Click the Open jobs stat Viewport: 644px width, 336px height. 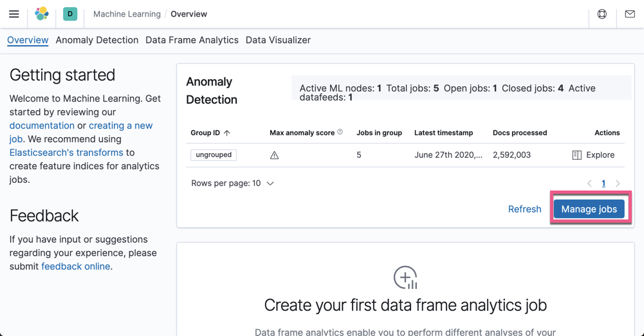coord(470,88)
